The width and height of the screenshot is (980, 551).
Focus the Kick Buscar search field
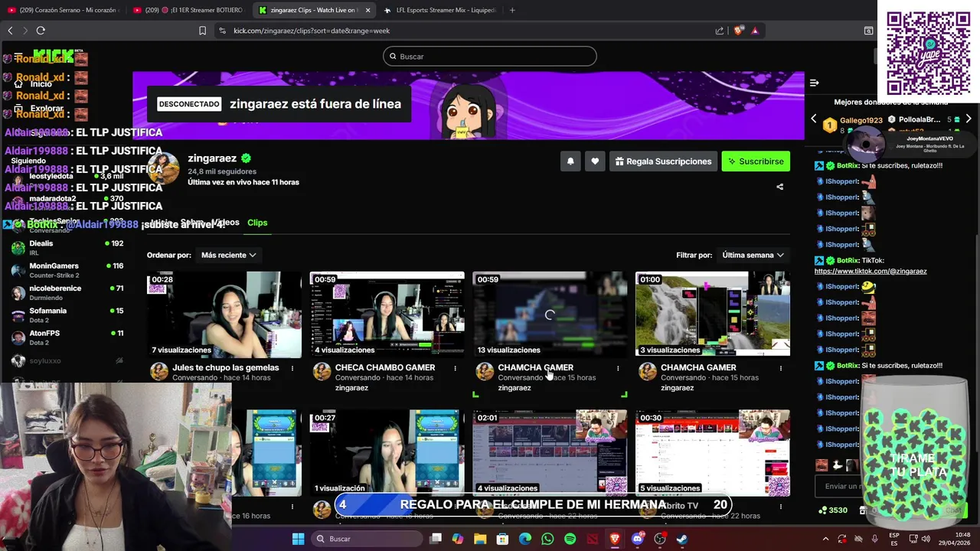click(x=490, y=56)
